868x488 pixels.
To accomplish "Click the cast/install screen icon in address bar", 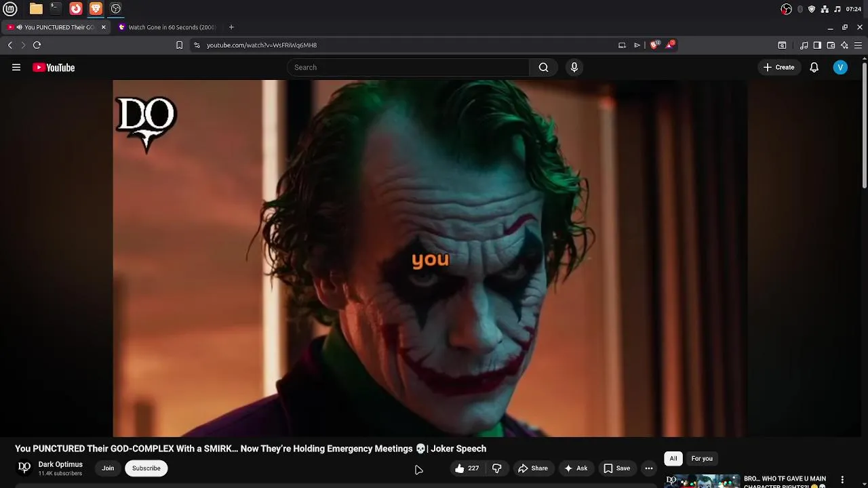I will point(622,45).
